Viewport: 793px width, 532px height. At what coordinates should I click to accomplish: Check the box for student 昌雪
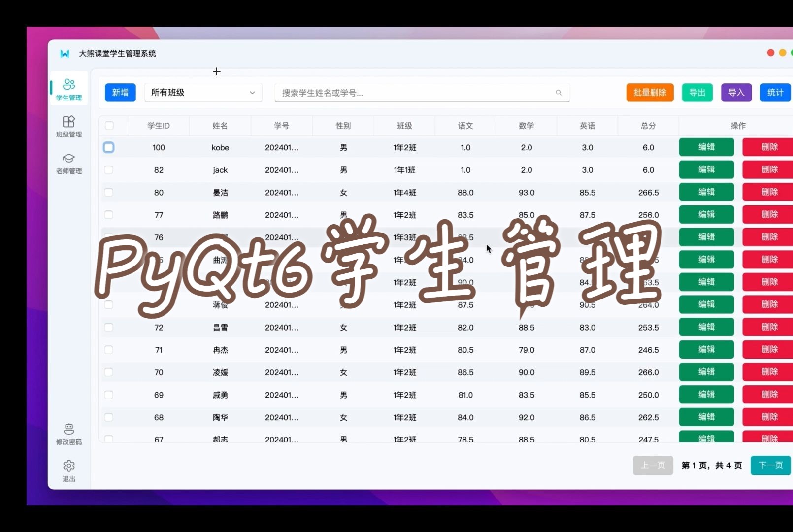pos(109,327)
